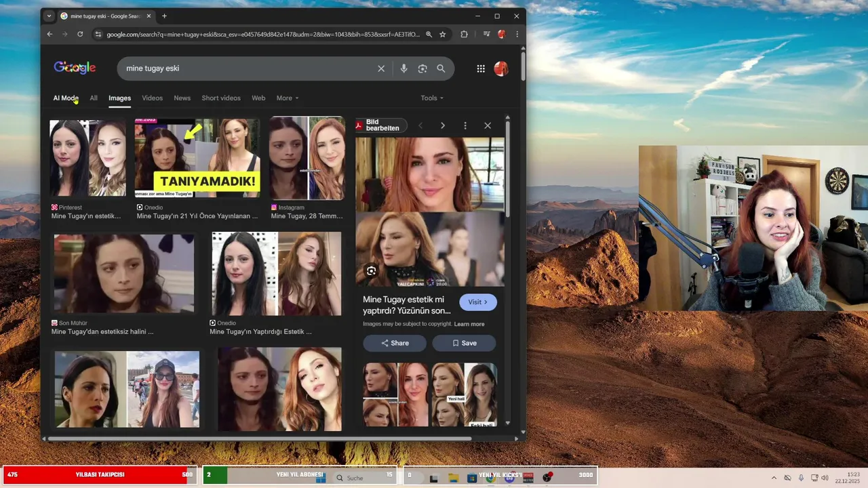
Task: Show the next image in the preview panel
Action: (443, 125)
